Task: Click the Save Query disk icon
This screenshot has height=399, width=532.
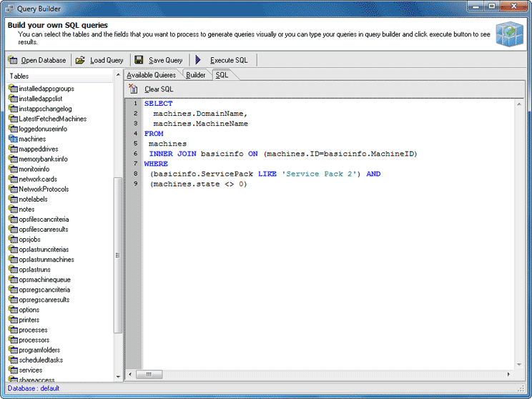Action: click(x=139, y=60)
